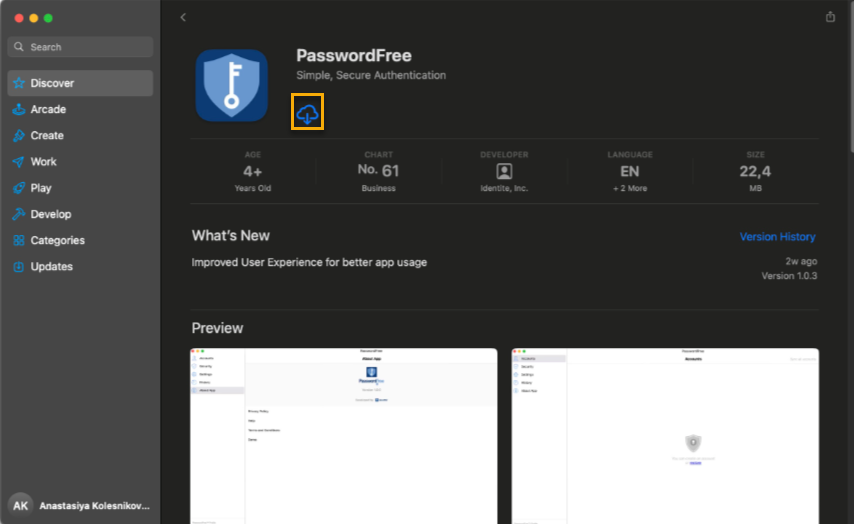Open the second preview screenshot showing Accounts
Image resolution: width=854 pixels, height=524 pixels.
click(x=665, y=435)
